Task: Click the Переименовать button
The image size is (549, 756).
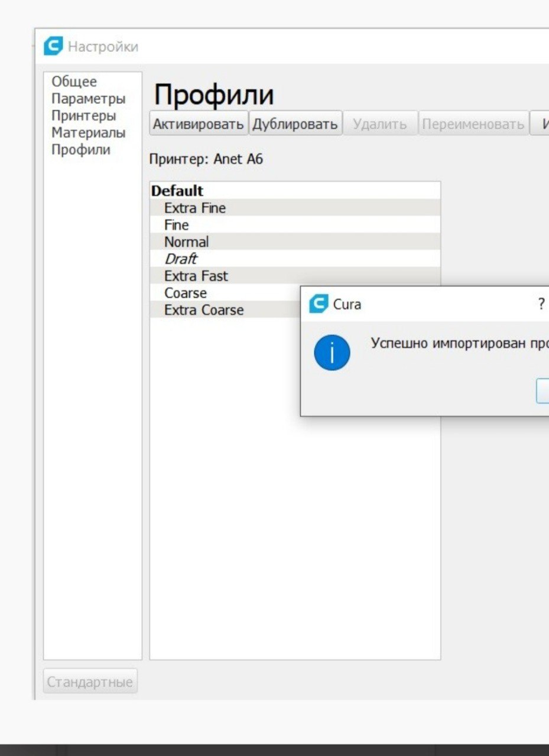Action: 473,124
